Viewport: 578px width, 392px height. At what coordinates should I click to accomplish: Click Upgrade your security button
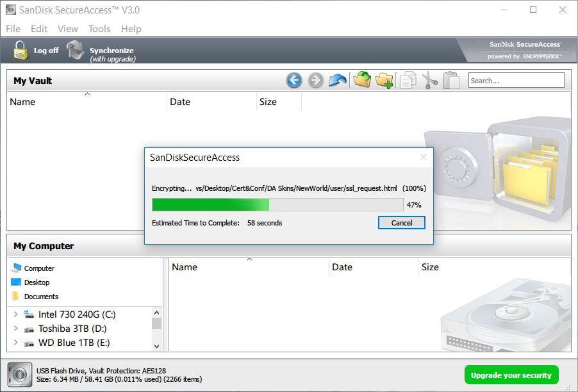click(x=511, y=375)
